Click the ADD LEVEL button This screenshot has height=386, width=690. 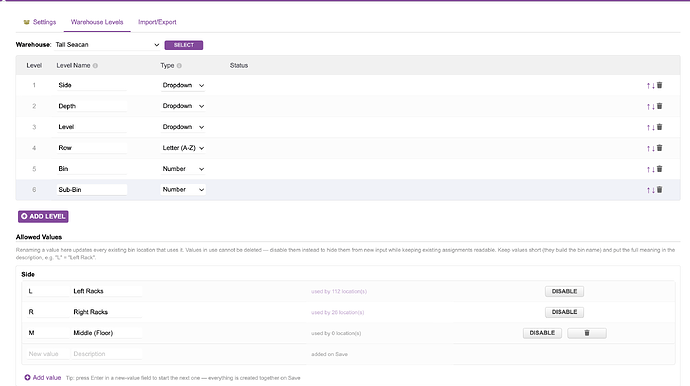(43, 216)
